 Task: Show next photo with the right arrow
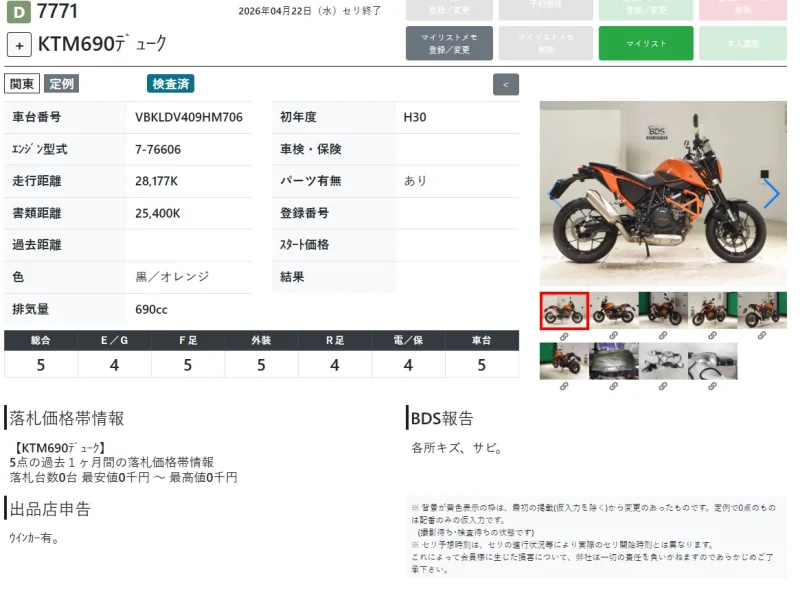tap(771, 193)
